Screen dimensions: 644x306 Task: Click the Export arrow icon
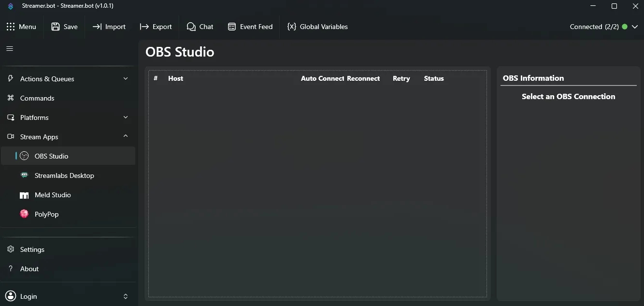pyautogui.click(x=144, y=27)
